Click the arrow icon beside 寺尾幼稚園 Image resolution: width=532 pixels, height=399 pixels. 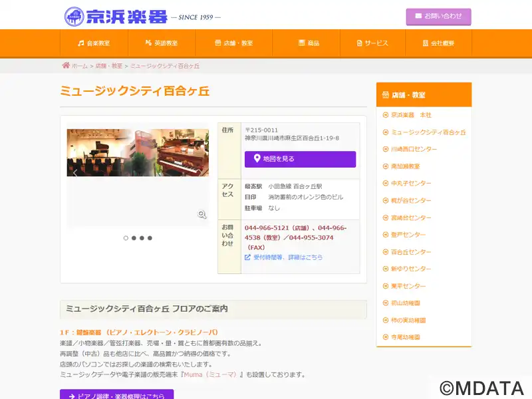coord(386,337)
